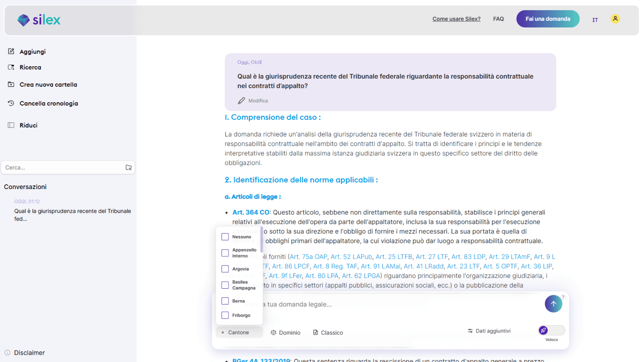Click the user profile avatar icon
Viewport: 644px width, 362px height.
615,19
